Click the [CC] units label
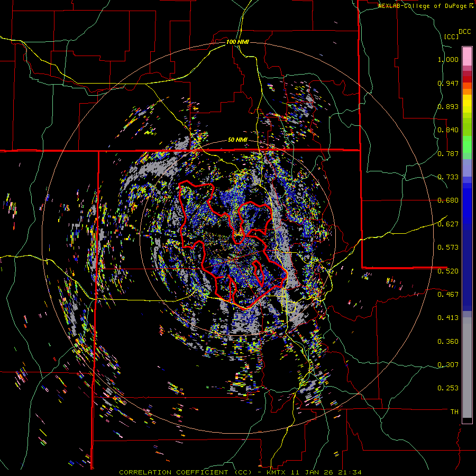The height and width of the screenshot is (476, 476). (451, 36)
